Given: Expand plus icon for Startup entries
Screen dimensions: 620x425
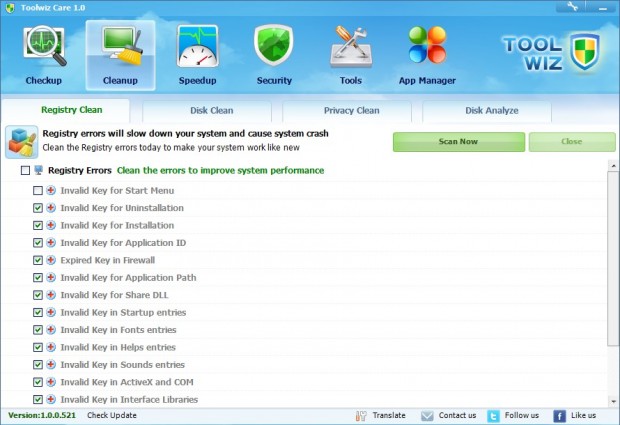Looking at the screenshot, I should coord(51,312).
